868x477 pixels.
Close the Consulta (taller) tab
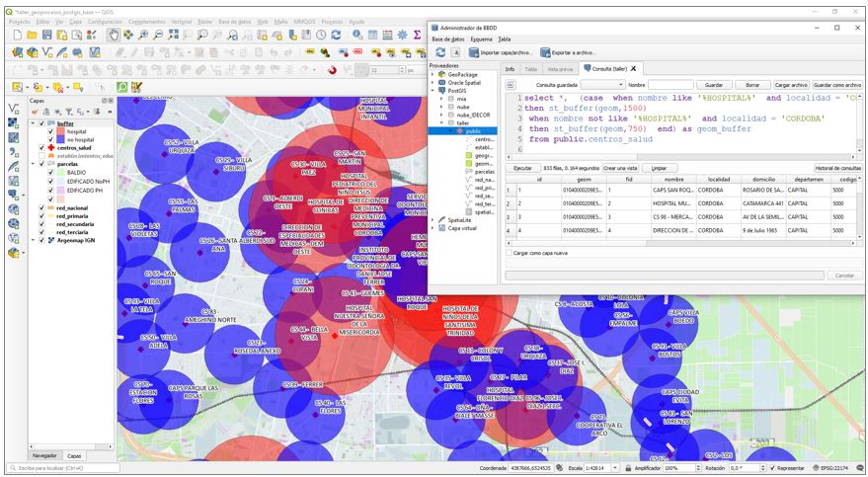click(x=633, y=69)
